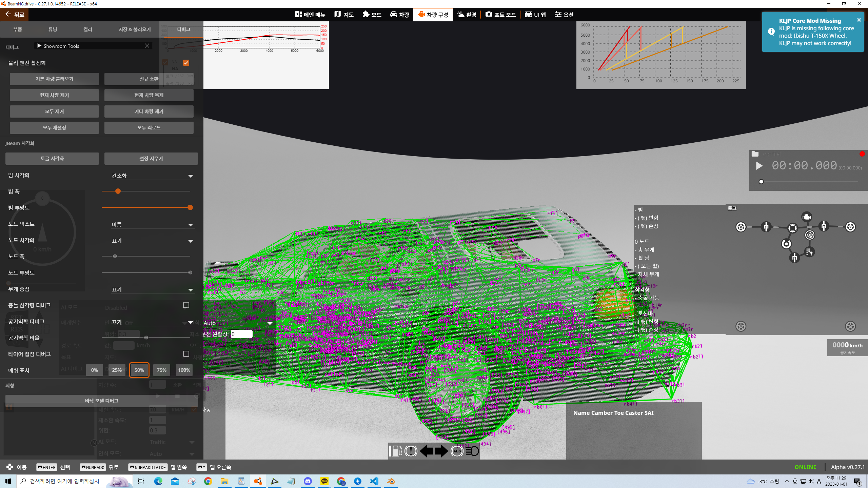Uncheck the orange torque curve checkbox
The height and width of the screenshot is (488, 868).
pos(186,63)
